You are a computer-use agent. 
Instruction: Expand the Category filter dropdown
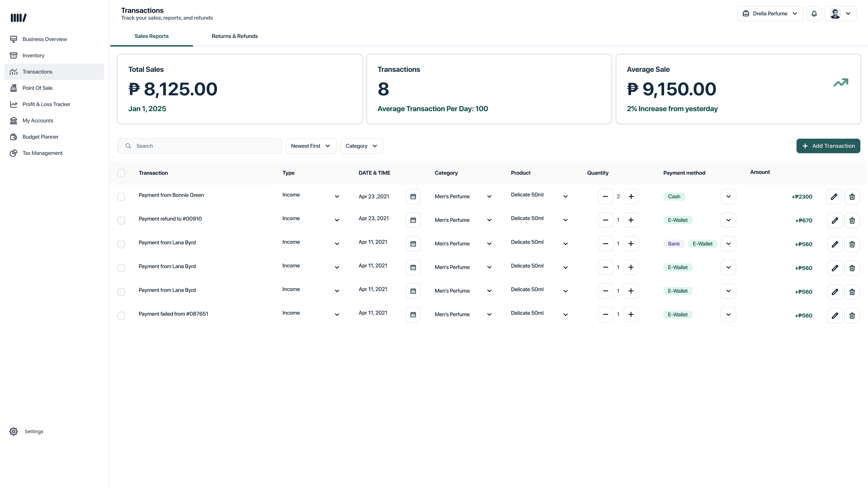pos(361,146)
